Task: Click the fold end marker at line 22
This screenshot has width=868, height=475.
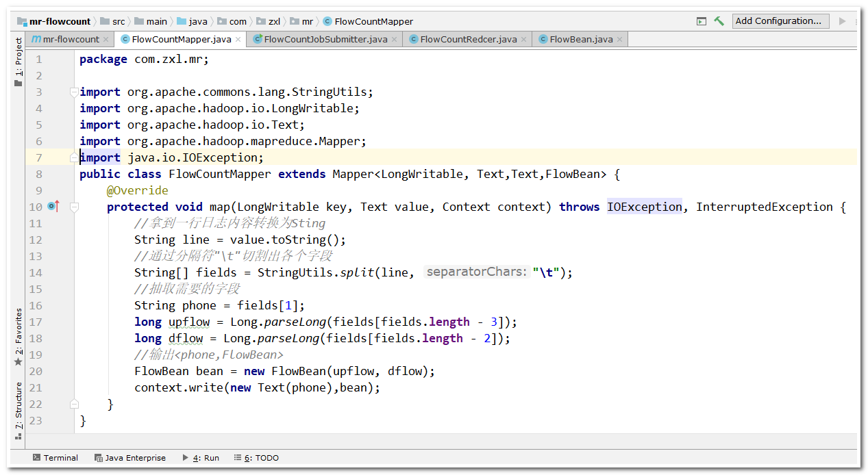Action: coord(73,404)
